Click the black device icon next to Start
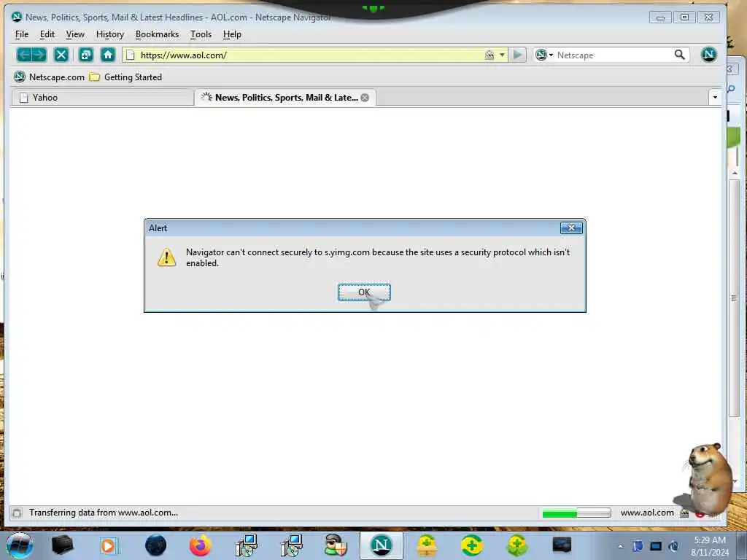Screen dimensions: 747x560 pos(63,545)
